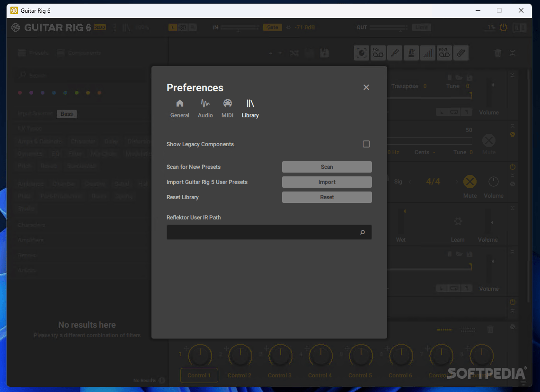Adjust the IN level slider

[239, 27]
